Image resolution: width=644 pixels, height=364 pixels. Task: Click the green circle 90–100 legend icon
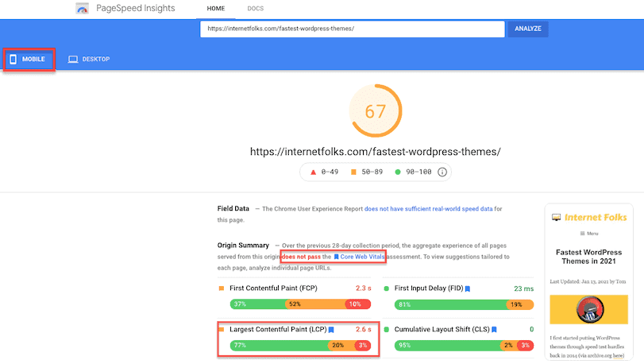[398, 172]
